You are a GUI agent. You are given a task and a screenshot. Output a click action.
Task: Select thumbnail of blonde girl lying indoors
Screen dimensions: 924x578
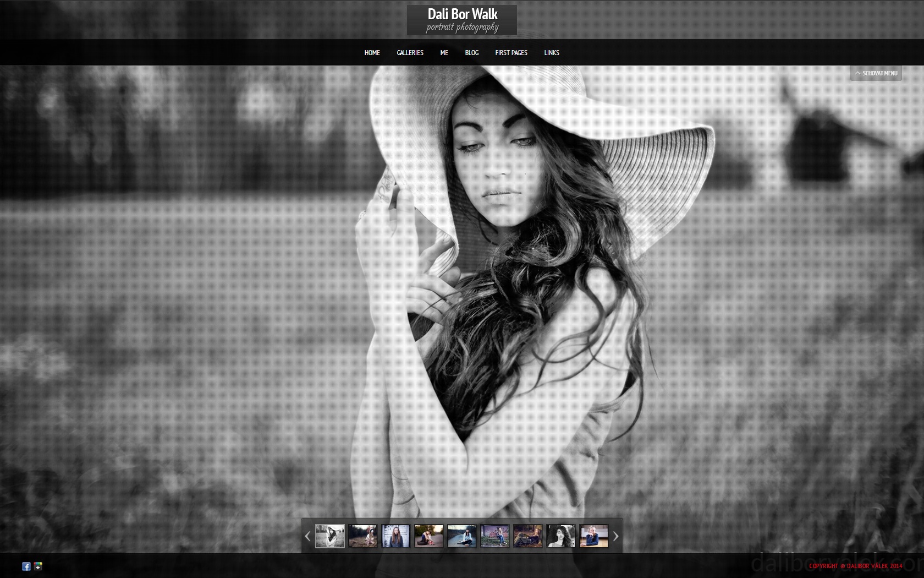click(x=594, y=536)
